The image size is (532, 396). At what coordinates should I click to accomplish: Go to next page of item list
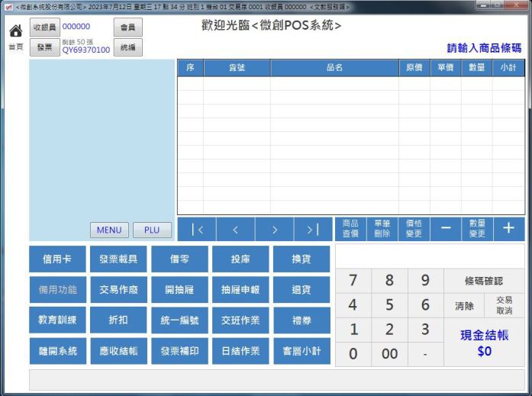coord(275,230)
